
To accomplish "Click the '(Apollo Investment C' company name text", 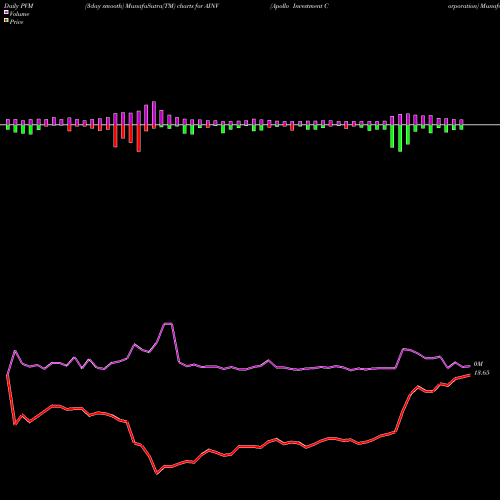I will click(x=299, y=6).
